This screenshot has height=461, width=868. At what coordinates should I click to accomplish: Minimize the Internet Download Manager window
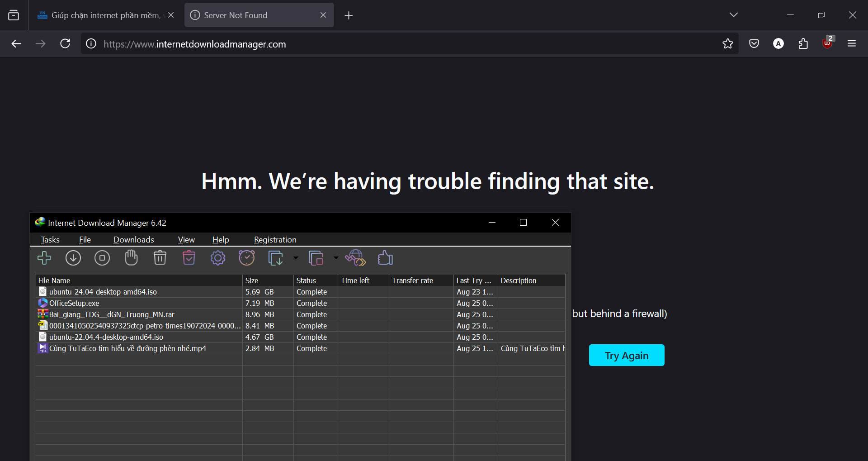tap(492, 222)
